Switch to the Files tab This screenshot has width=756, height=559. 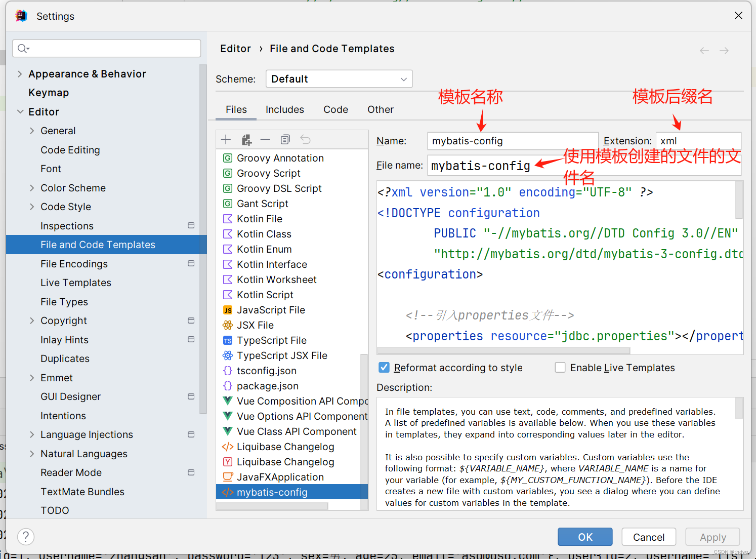(236, 109)
